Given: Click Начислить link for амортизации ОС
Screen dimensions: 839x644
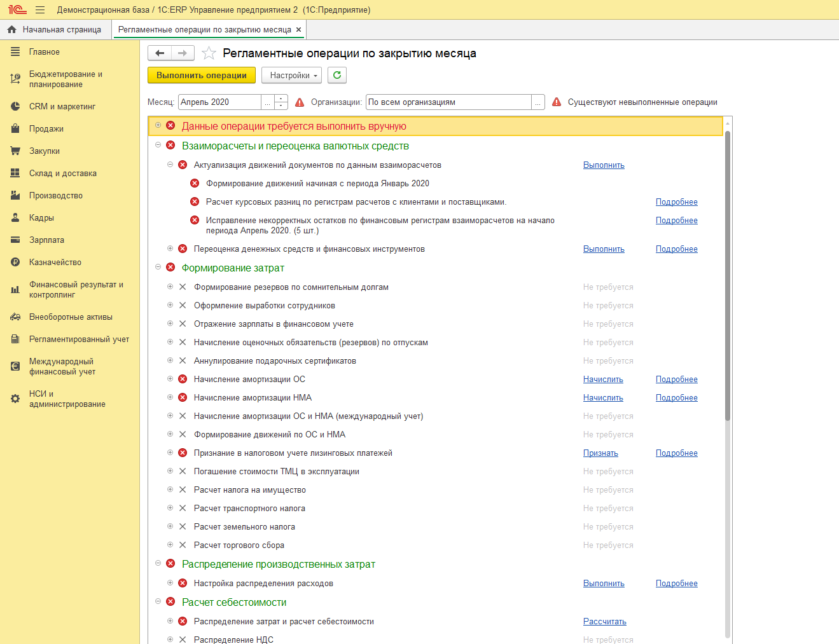Looking at the screenshot, I should (603, 379).
